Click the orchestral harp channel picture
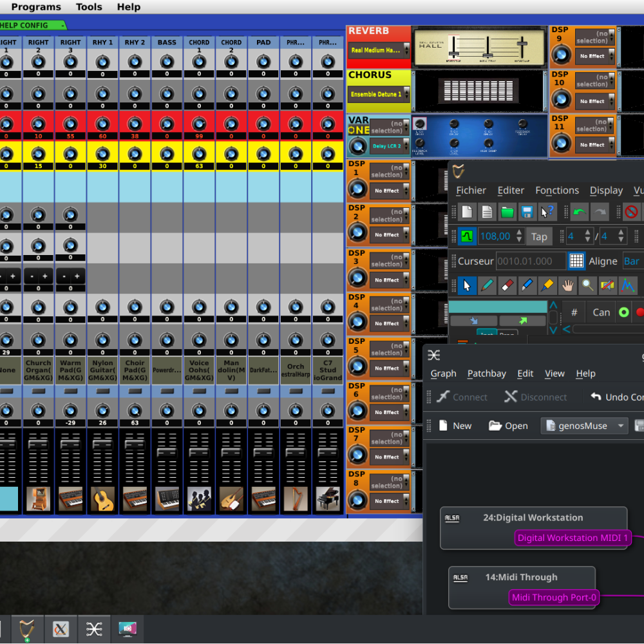This screenshot has width=644, height=644. pyautogui.click(x=296, y=499)
